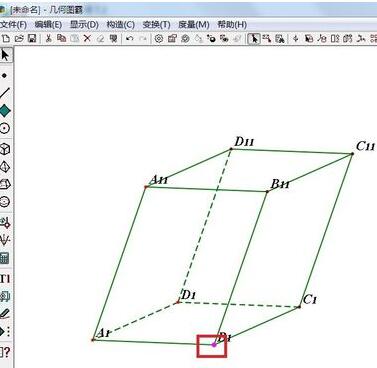
Task: Select the arrow pointer tool in sidebar
Action: 5,55
